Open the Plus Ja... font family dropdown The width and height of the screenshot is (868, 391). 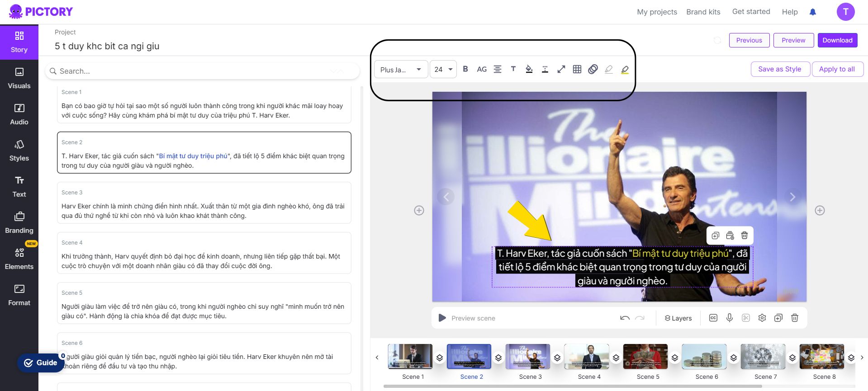(401, 69)
